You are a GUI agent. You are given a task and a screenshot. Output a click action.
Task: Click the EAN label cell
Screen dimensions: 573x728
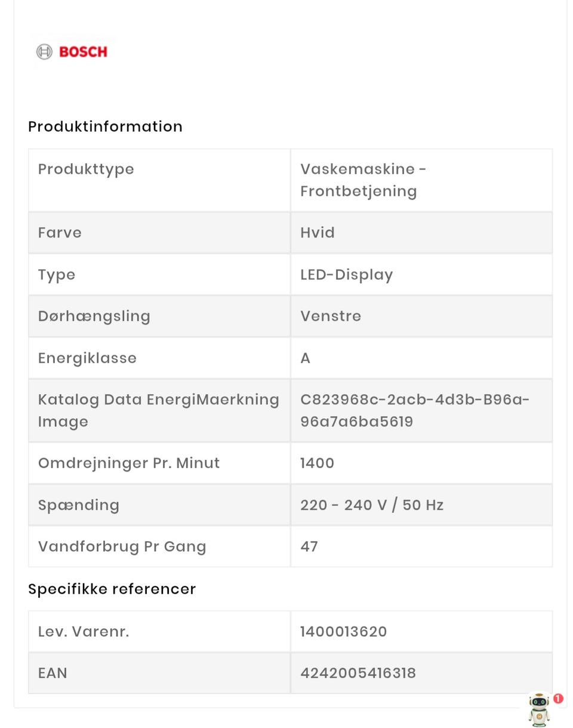[x=159, y=673]
